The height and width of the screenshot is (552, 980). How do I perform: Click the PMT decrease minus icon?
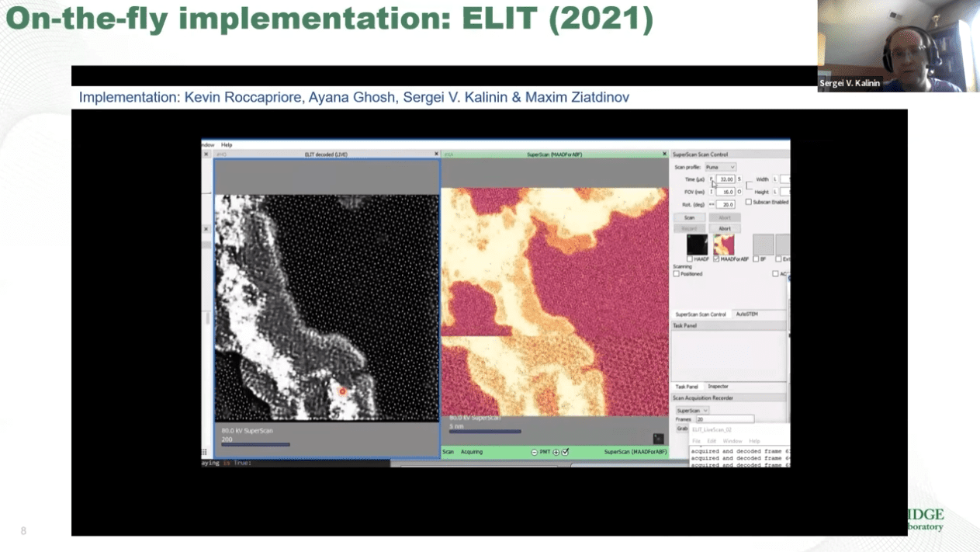[x=534, y=452]
